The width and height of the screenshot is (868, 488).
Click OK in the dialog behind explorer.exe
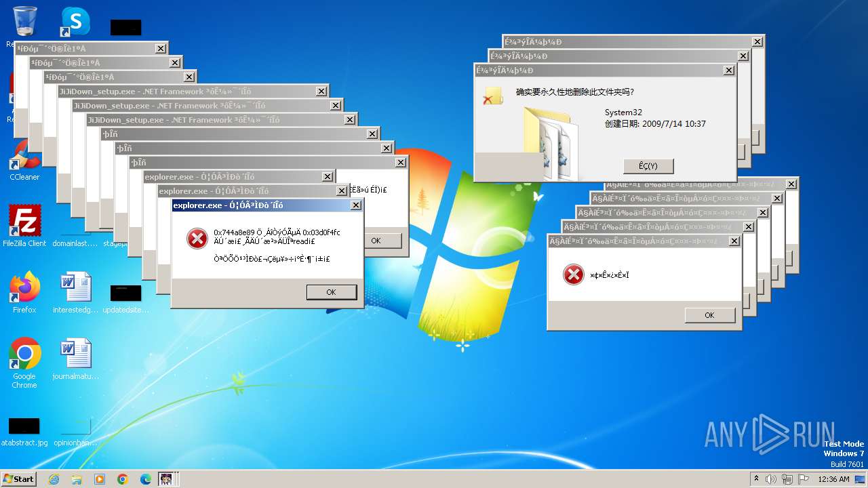pyautogui.click(x=376, y=241)
